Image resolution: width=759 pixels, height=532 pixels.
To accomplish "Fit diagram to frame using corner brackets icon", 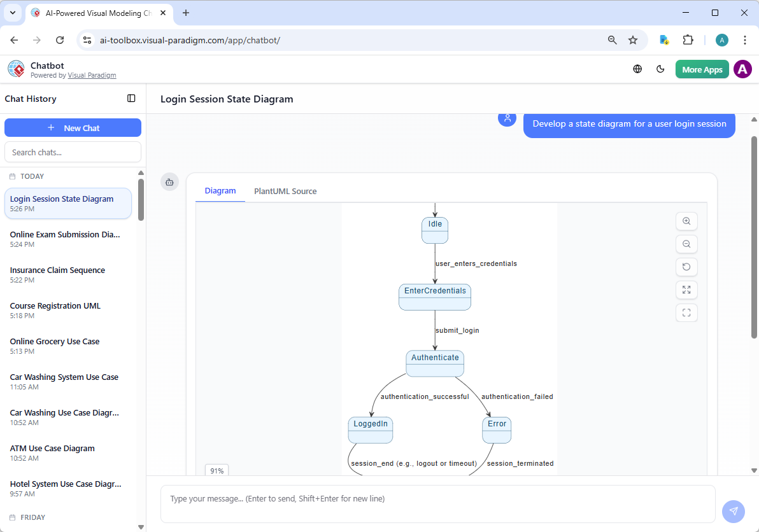I will [686, 312].
